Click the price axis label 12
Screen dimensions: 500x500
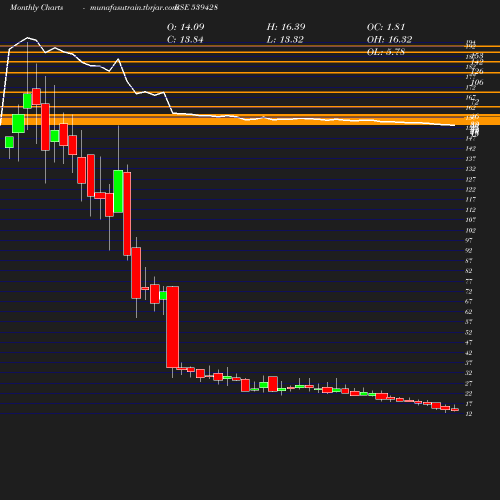tap(469, 414)
